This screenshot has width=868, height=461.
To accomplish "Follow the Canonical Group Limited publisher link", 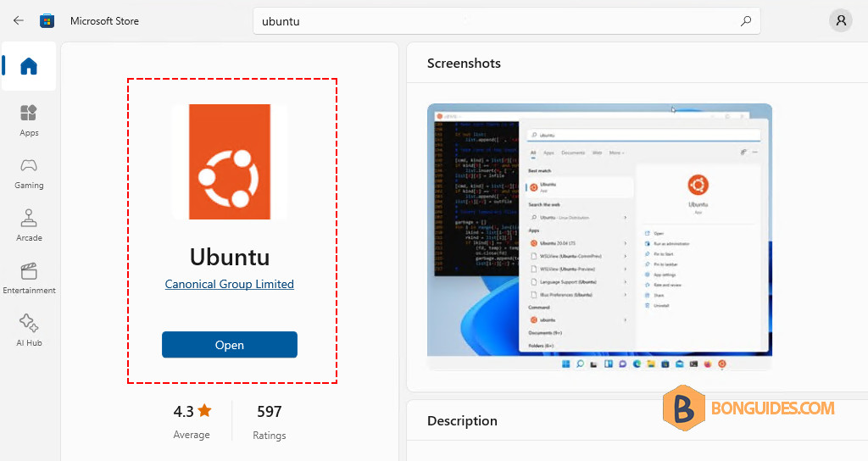I will pos(230,284).
